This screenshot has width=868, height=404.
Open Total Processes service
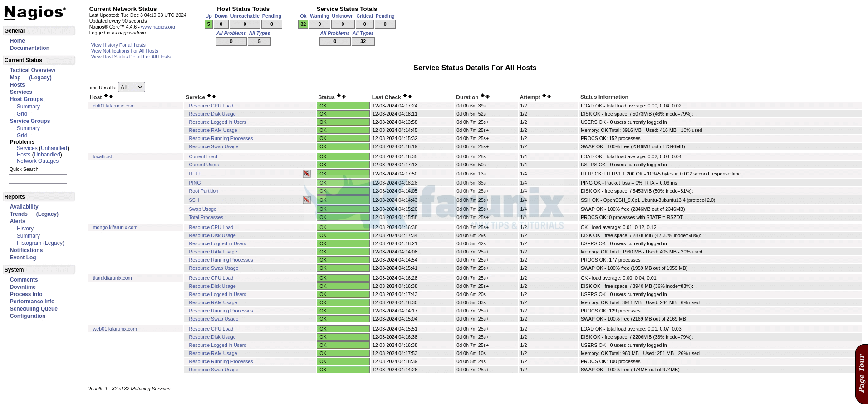tap(206, 217)
